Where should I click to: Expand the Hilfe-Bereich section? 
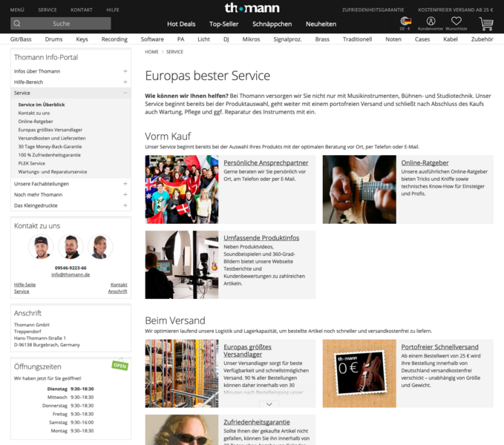coord(125,82)
